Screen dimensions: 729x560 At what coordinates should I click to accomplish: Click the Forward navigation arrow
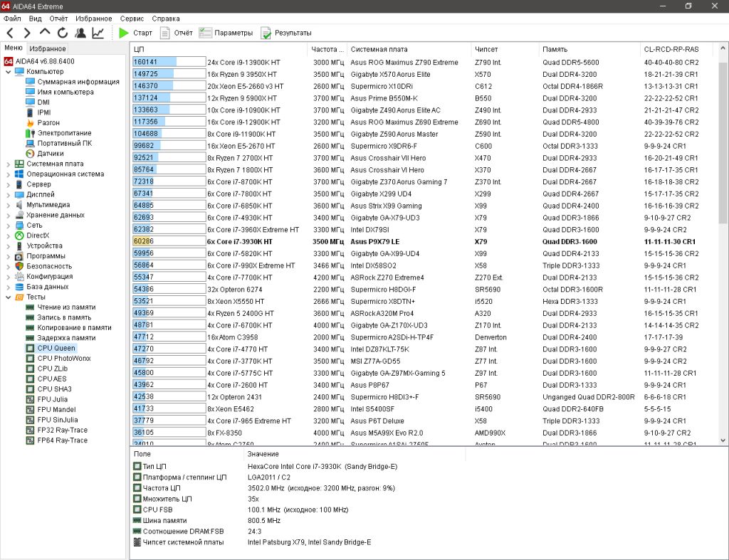click(27, 33)
